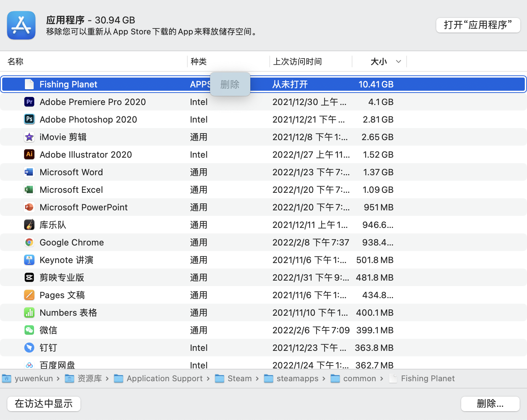Sort by 上次访问时间 column header
Viewport: 527px width, 420px height.
pyautogui.click(x=297, y=61)
